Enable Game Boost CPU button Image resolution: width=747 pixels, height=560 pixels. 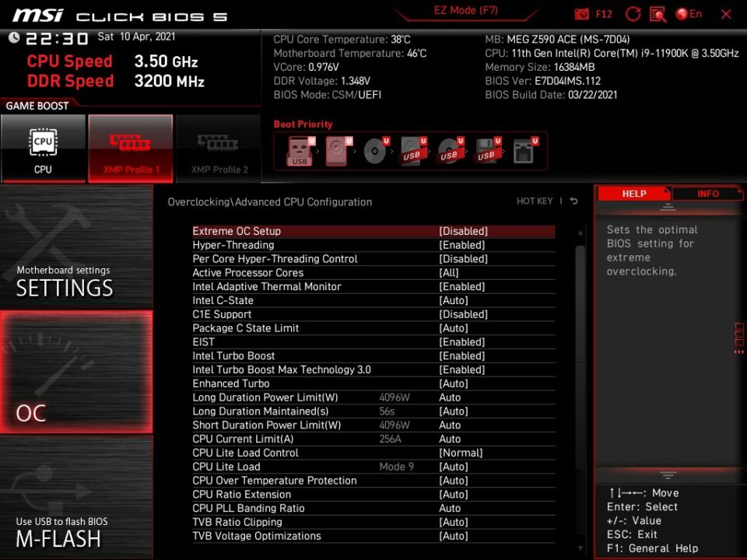[x=43, y=148]
